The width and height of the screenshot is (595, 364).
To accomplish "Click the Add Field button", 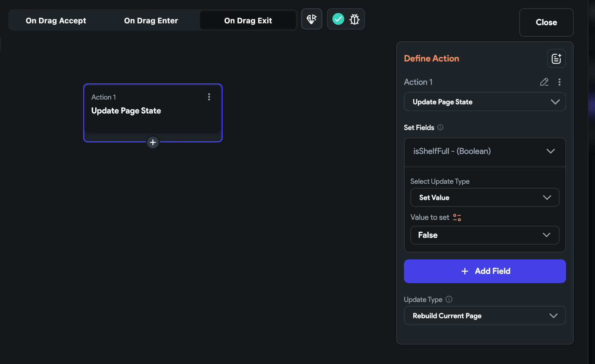I will click(x=485, y=271).
